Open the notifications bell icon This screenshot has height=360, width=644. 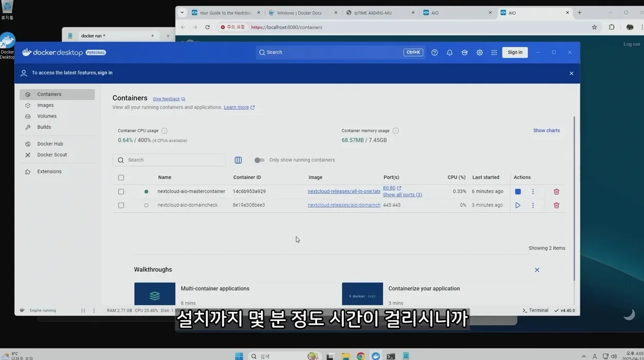(x=449, y=52)
